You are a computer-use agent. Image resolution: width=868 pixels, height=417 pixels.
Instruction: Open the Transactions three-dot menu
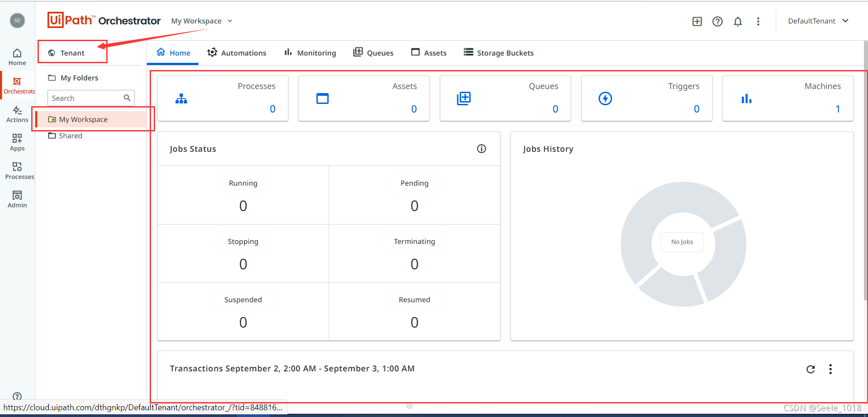point(830,369)
